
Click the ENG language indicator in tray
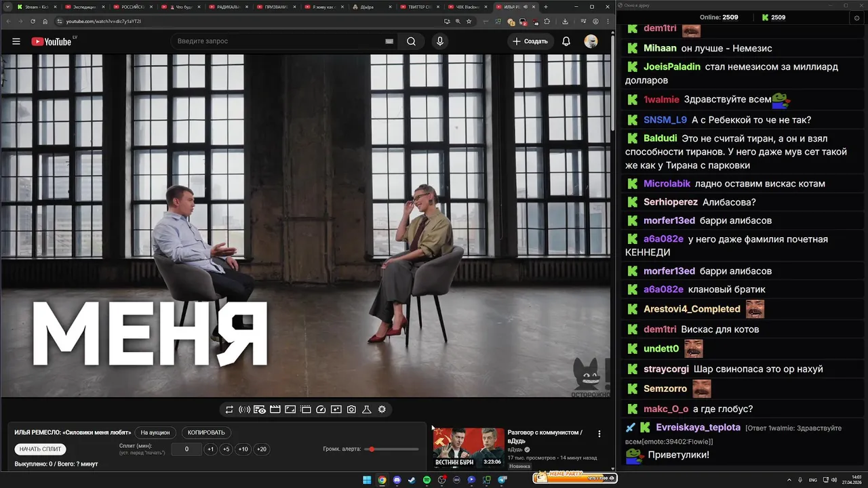click(x=813, y=480)
